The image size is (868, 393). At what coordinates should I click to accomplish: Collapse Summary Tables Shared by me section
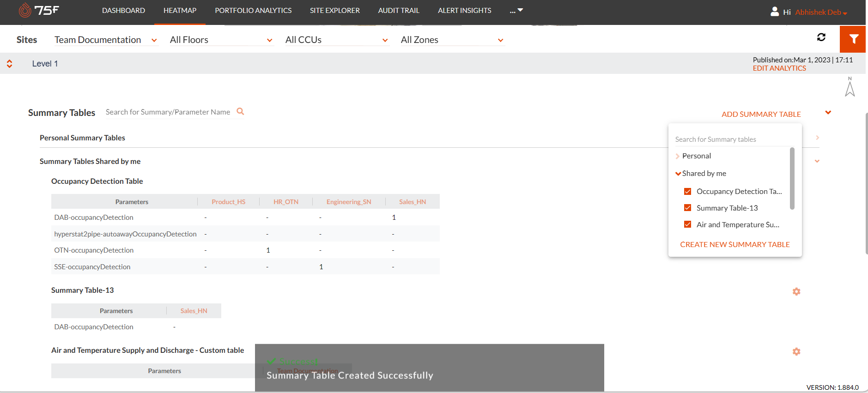coord(817,161)
